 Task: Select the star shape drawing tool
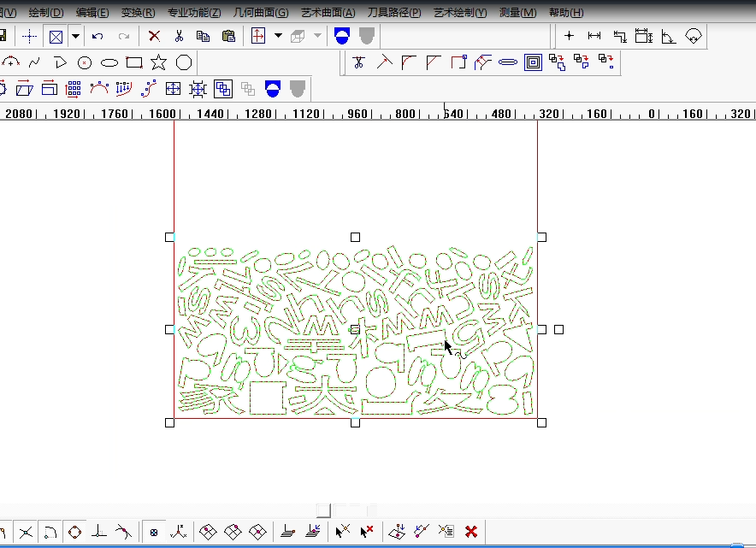(158, 62)
